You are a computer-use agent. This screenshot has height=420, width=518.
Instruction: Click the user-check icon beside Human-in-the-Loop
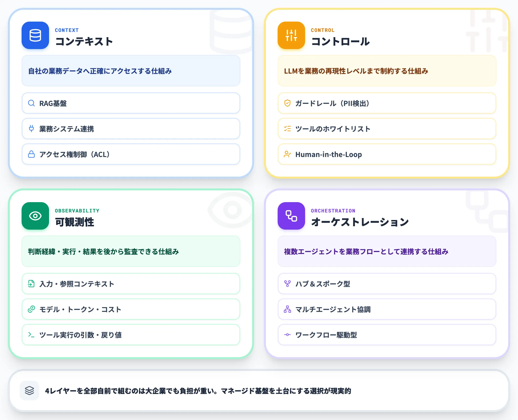(287, 154)
